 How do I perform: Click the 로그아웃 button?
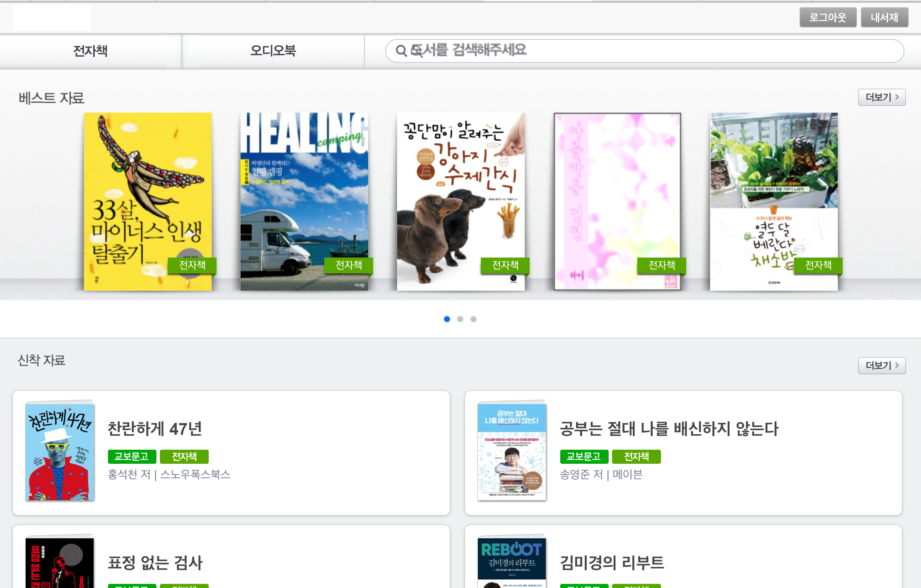(827, 17)
